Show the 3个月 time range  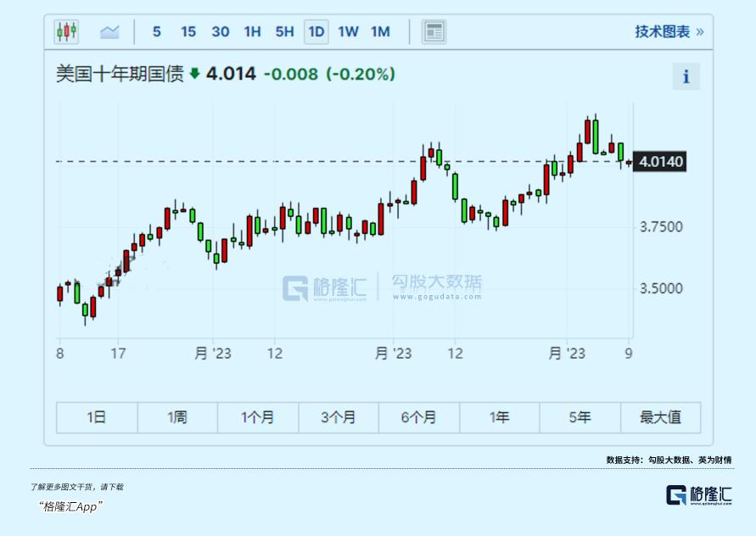(339, 417)
